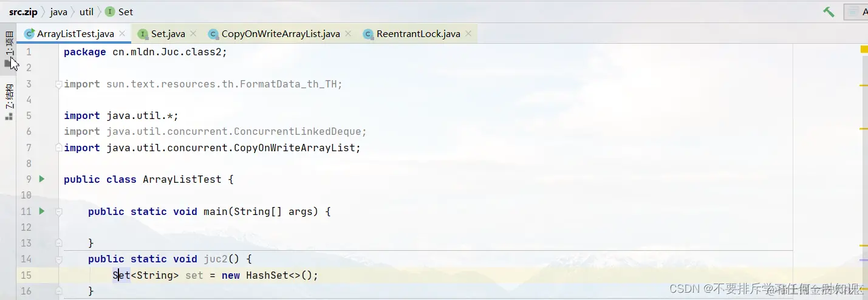Toggle fold end marker at line 16
The width and height of the screenshot is (868, 300).
tap(58, 291)
